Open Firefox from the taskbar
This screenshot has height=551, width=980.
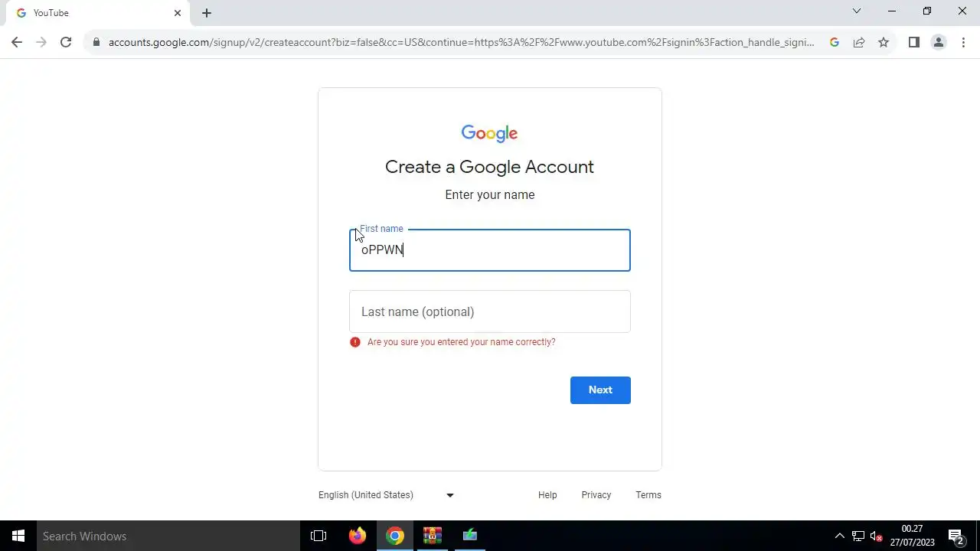[358, 536]
